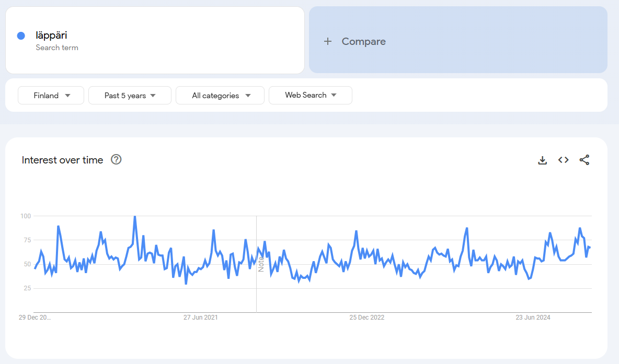
Task: Download the interest over time CSV
Action: click(542, 160)
